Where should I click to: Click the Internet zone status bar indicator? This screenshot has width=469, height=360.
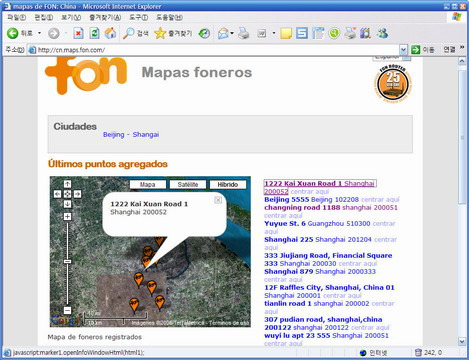click(373, 353)
